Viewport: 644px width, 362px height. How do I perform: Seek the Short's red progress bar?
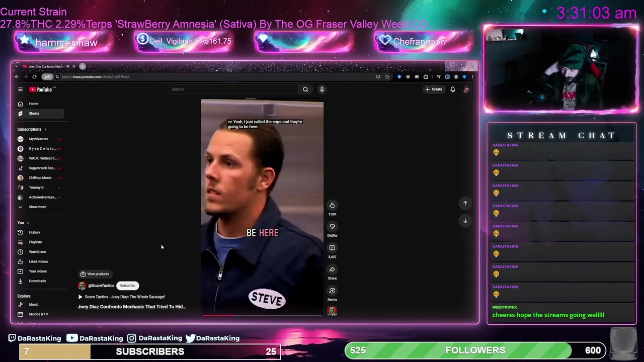pyautogui.click(x=262, y=316)
